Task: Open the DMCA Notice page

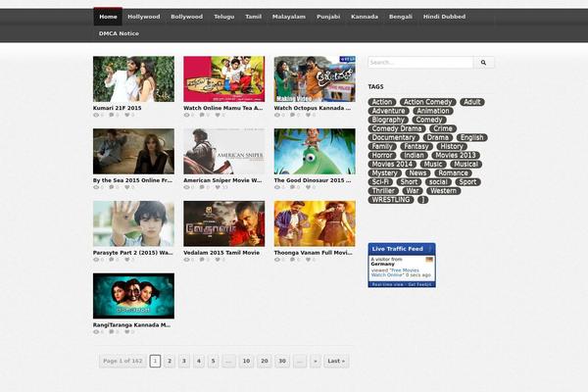Action: coord(119,33)
